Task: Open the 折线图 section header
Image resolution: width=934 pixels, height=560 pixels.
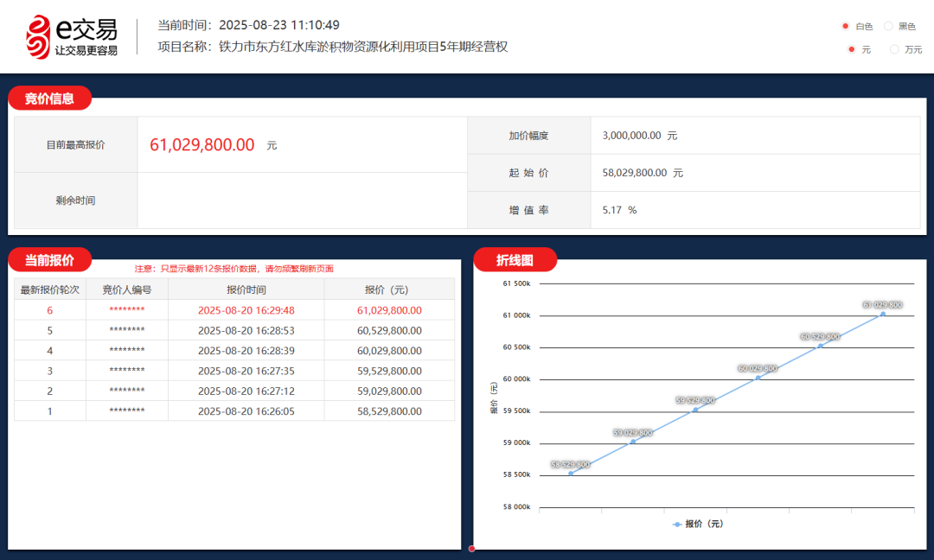Action: pos(515,260)
